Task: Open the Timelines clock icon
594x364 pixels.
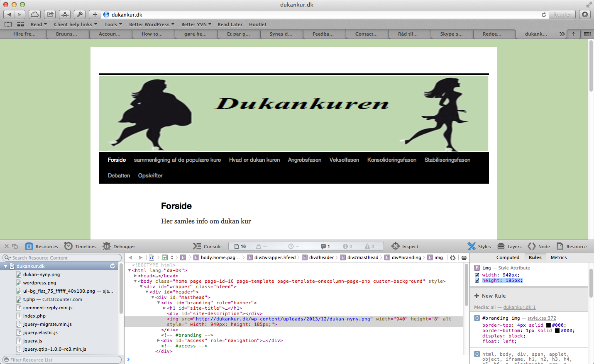Action: [68, 246]
